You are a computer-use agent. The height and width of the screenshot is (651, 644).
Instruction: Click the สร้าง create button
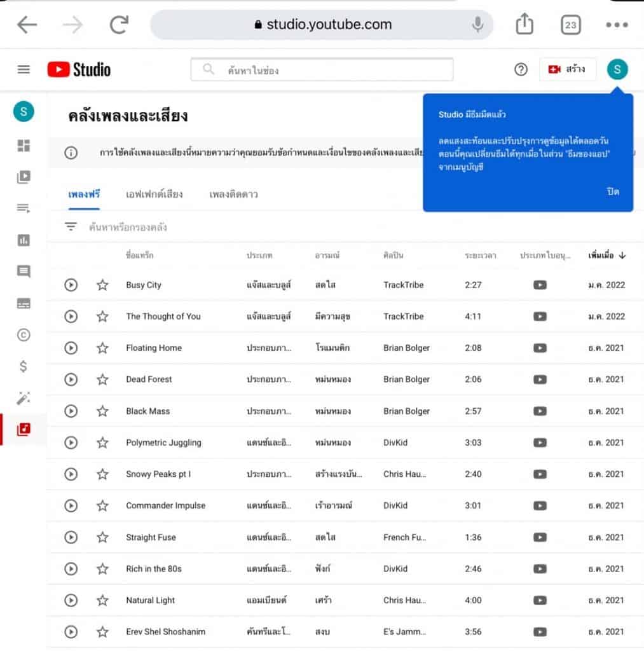tap(567, 69)
